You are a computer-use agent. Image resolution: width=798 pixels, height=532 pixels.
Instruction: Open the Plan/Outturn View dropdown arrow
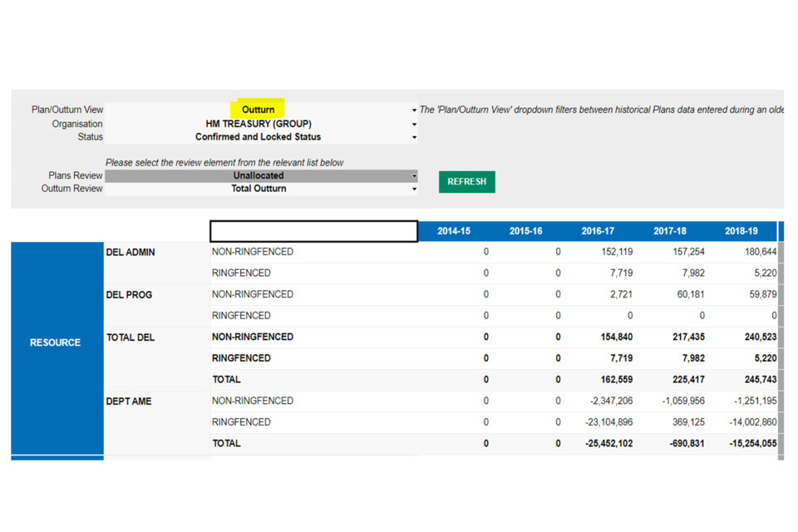414,110
